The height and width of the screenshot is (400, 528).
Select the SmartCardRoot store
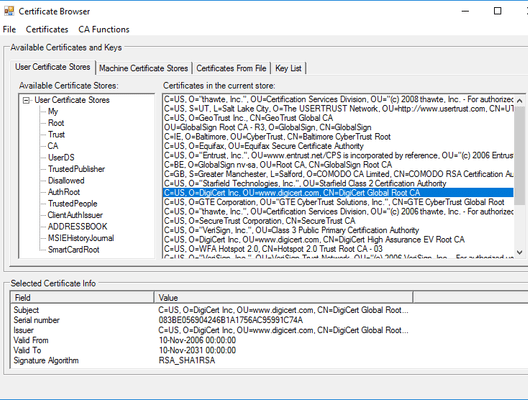(x=73, y=249)
